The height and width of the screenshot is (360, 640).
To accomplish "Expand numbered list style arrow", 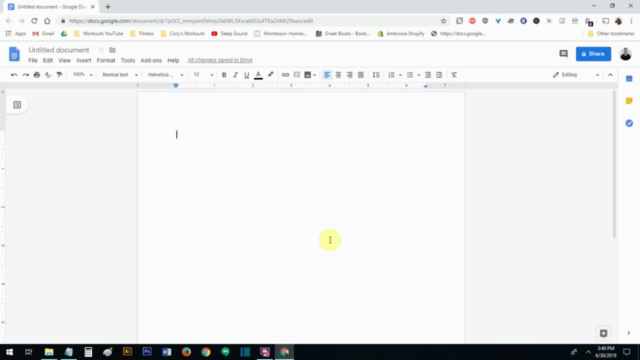I will pos(400,75).
